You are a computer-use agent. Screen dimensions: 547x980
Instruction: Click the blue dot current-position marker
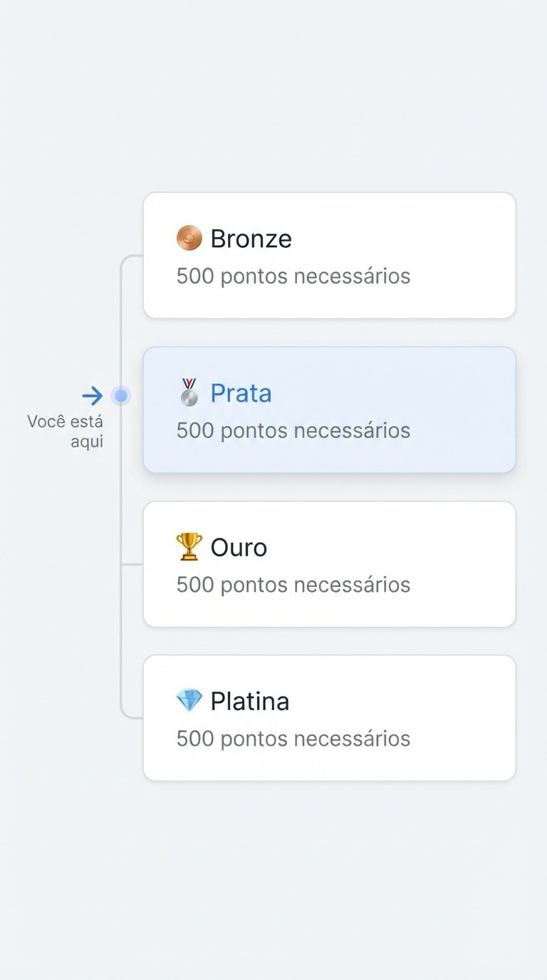coord(121,395)
